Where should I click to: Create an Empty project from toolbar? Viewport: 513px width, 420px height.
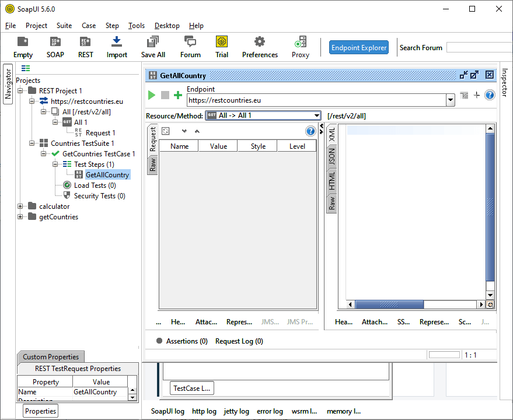click(23, 47)
